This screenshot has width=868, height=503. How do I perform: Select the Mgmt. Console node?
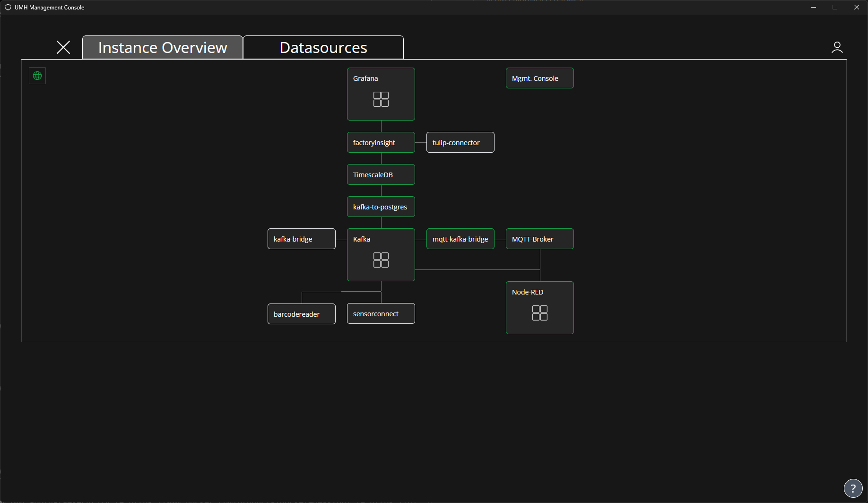coord(539,78)
